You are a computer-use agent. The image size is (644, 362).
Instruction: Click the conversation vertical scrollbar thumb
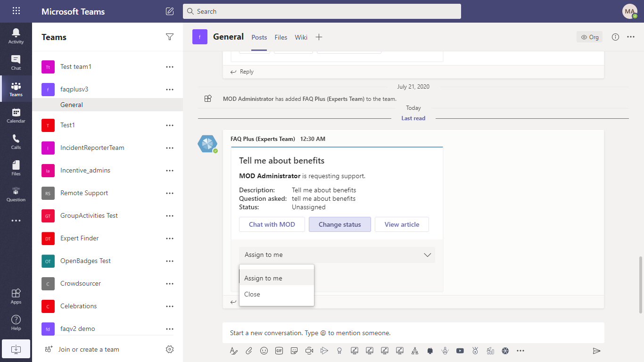640,285
